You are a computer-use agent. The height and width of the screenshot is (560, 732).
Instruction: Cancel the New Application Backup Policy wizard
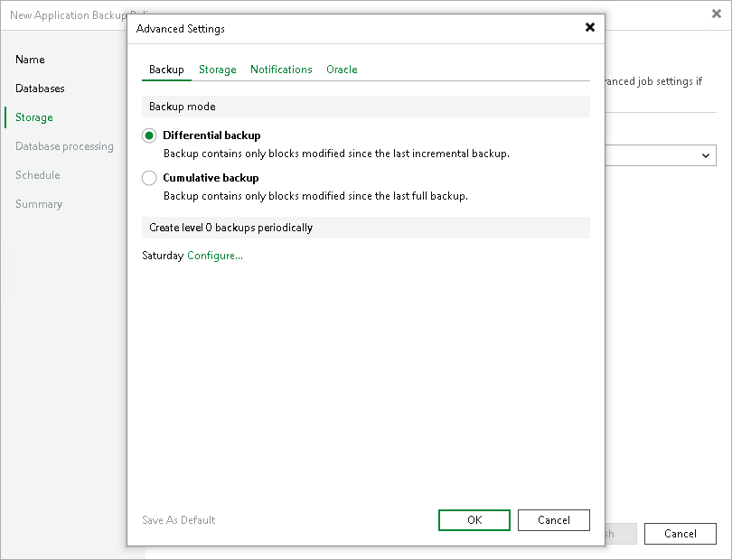(680, 533)
